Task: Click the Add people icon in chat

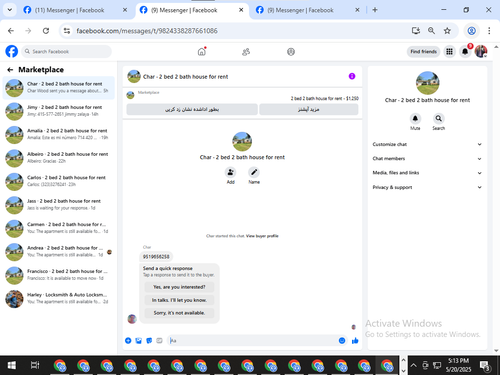Action: 230,172
